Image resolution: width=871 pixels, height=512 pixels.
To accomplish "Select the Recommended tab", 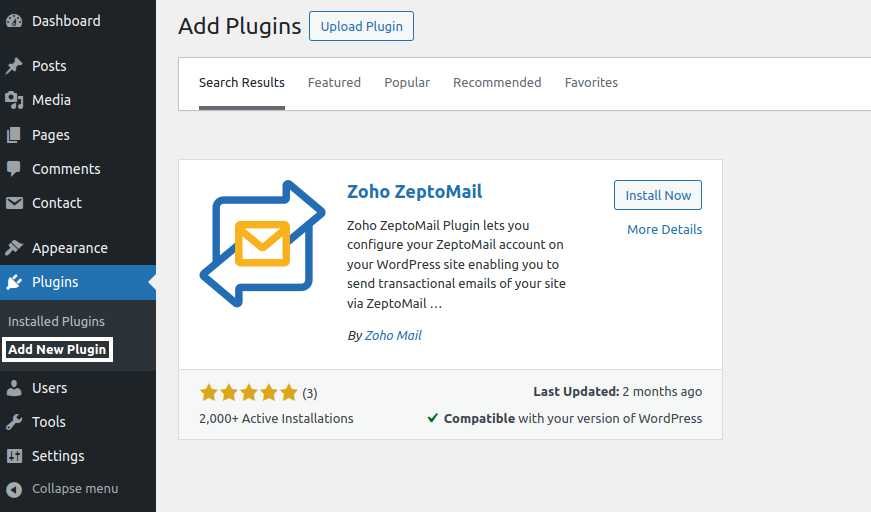I will coord(497,83).
